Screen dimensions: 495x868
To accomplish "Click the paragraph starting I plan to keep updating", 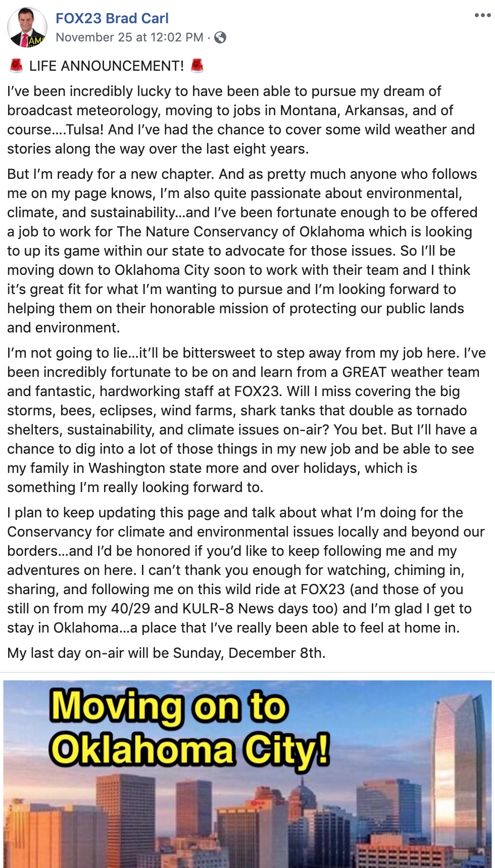I will click(x=246, y=570).
